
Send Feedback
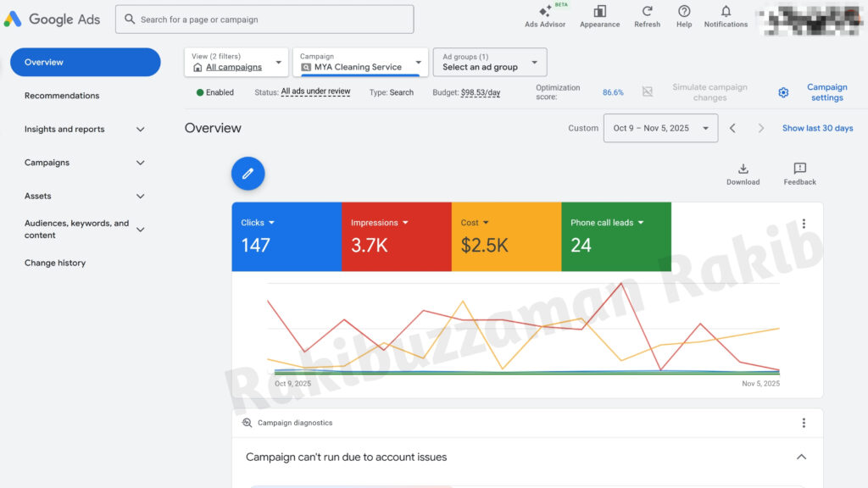click(798, 173)
